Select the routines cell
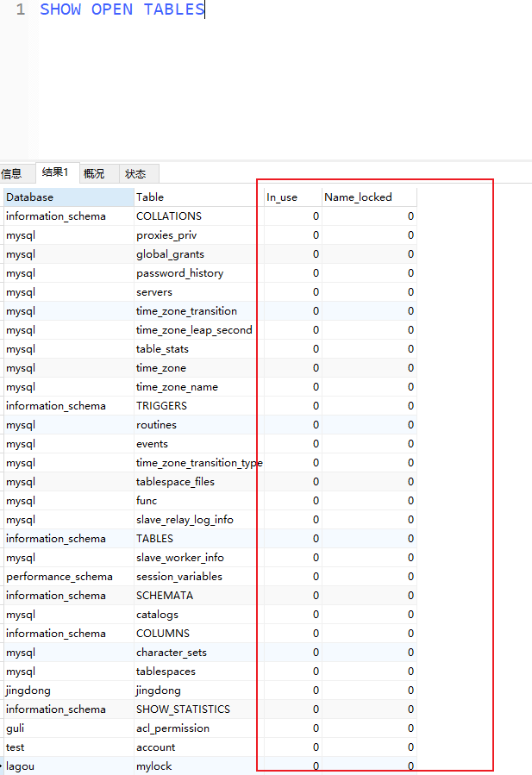This screenshot has width=532, height=775. pos(199,425)
